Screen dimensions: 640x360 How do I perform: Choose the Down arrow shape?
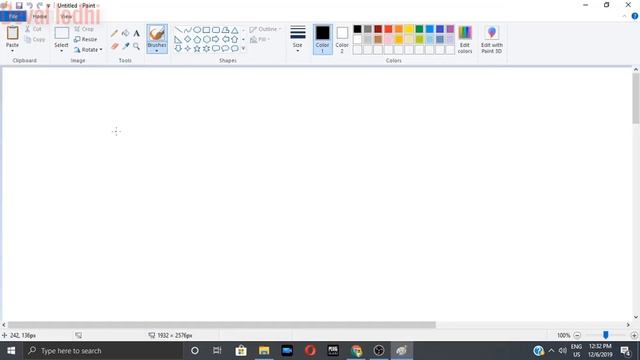tap(178, 49)
